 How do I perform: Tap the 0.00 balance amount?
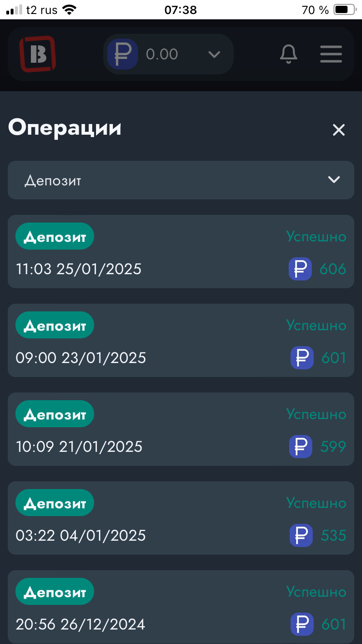point(162,54)
